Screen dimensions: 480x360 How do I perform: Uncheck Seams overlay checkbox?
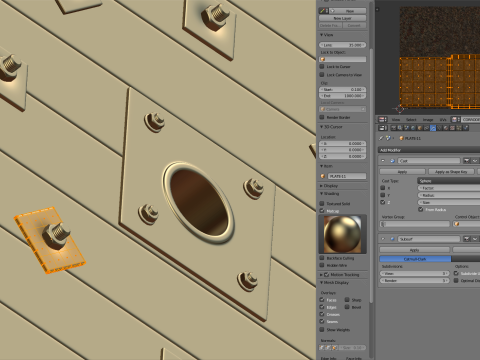[322, 321]
